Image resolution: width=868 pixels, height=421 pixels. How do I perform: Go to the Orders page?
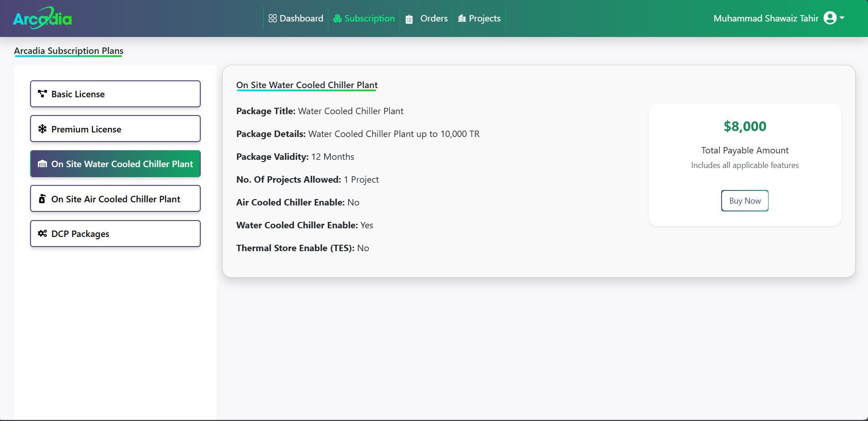[433, 18]
